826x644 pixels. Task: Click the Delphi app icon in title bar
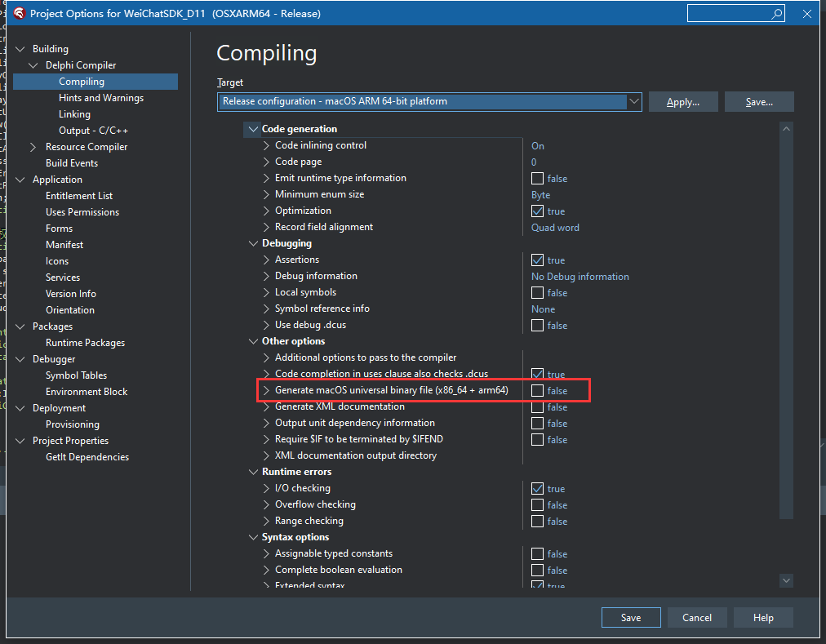tap(19, 13)
